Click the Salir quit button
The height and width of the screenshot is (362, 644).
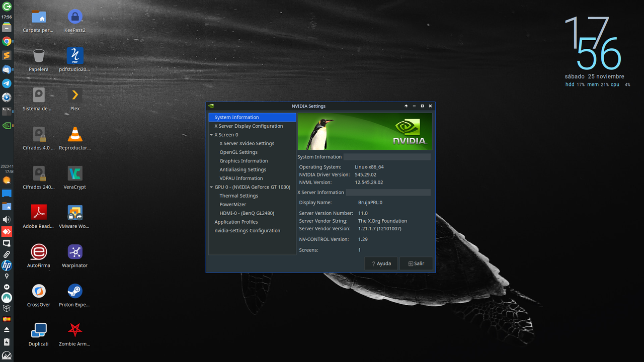(x=416, y=263)
